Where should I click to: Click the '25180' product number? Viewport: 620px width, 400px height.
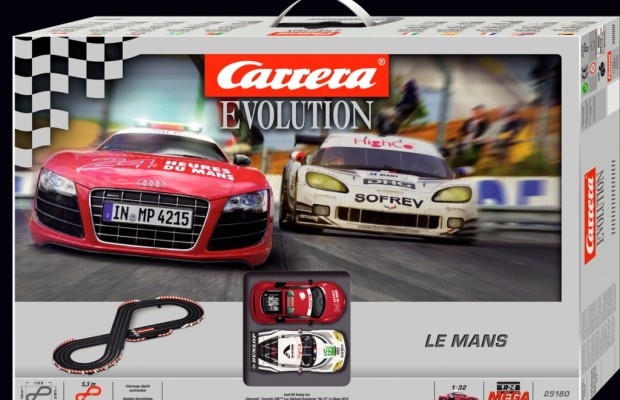point(557,394)
